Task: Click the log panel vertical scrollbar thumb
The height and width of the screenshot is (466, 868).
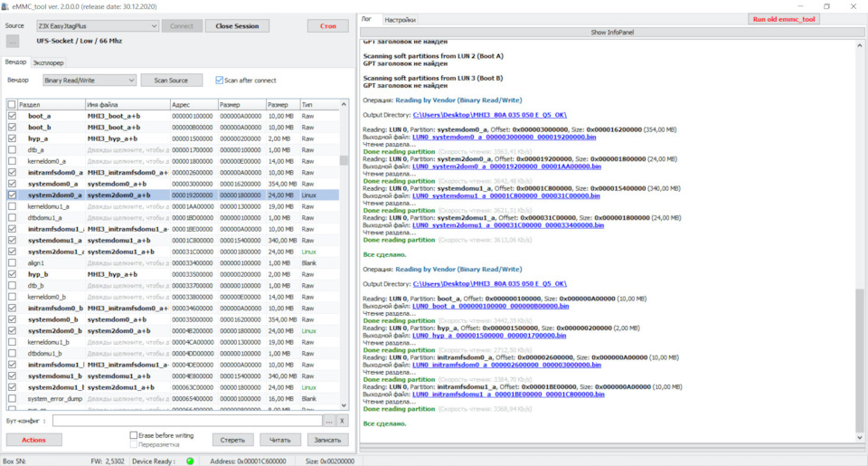Action: 859,360
